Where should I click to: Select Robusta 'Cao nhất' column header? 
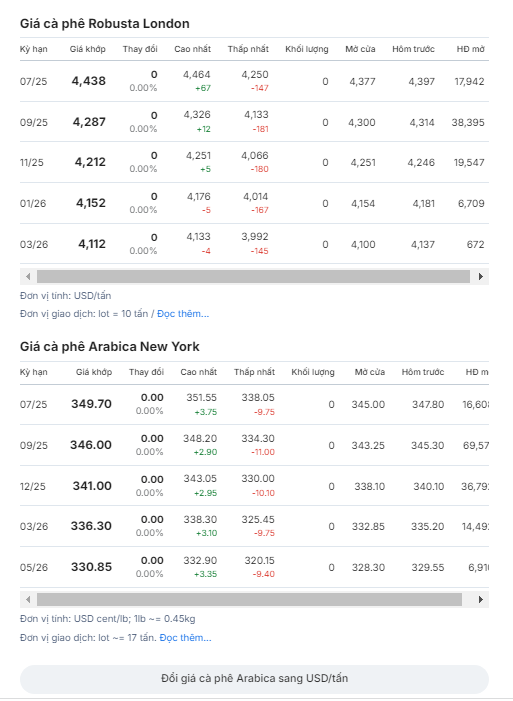[192, 49]
